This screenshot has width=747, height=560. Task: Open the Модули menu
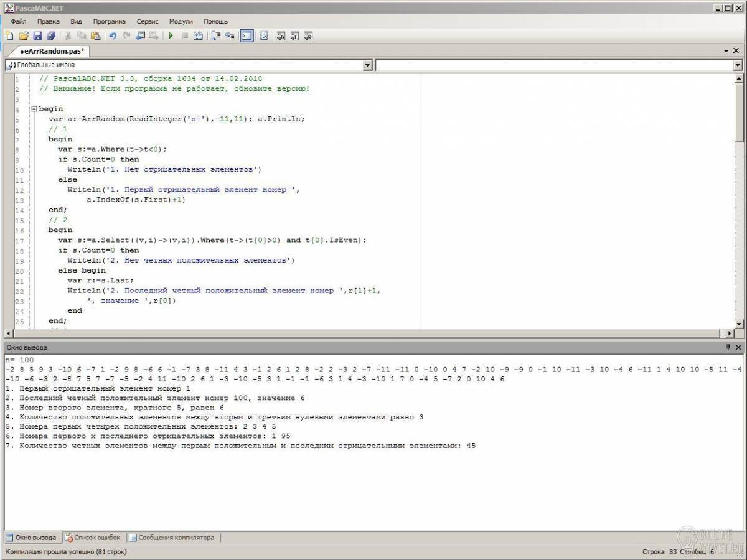point(181,21)
